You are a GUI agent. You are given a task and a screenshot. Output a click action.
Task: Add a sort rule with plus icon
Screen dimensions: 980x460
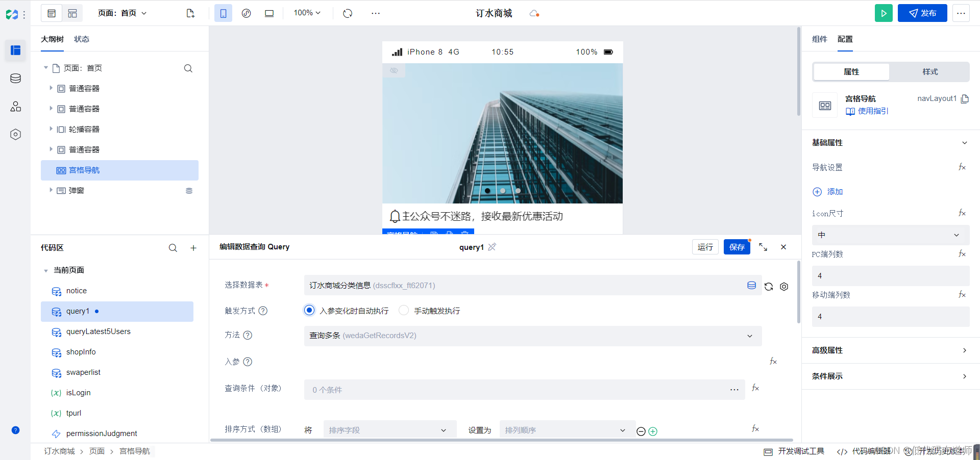pos(653,431)
